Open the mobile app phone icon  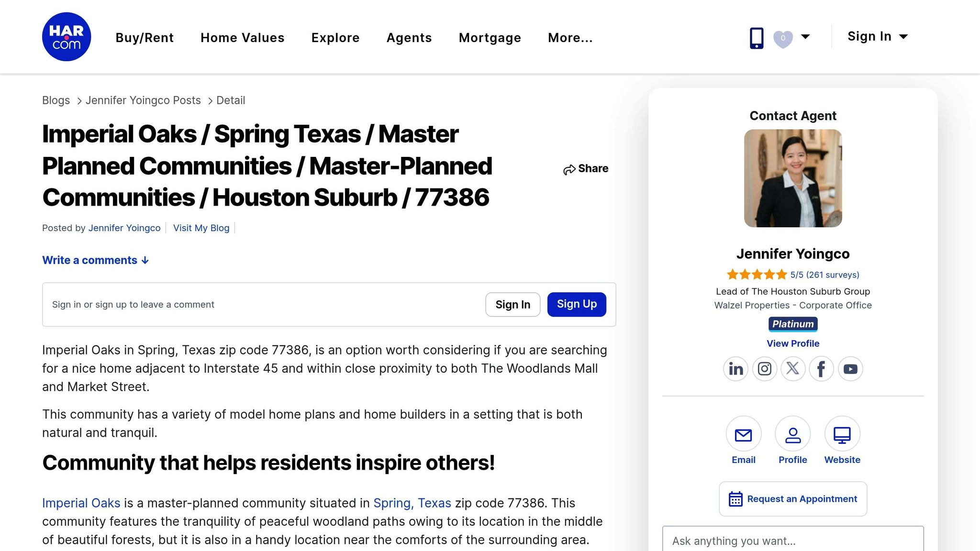tap(756, 38)
